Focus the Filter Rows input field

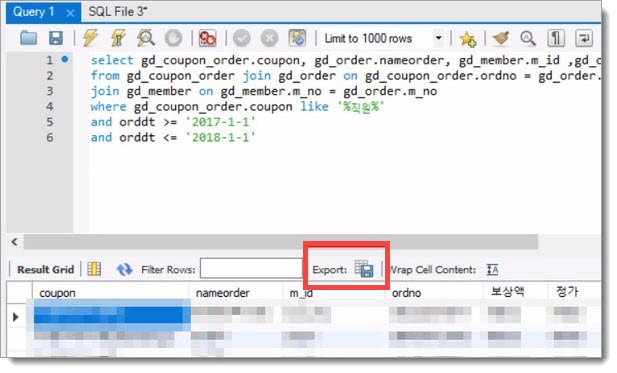251,268
